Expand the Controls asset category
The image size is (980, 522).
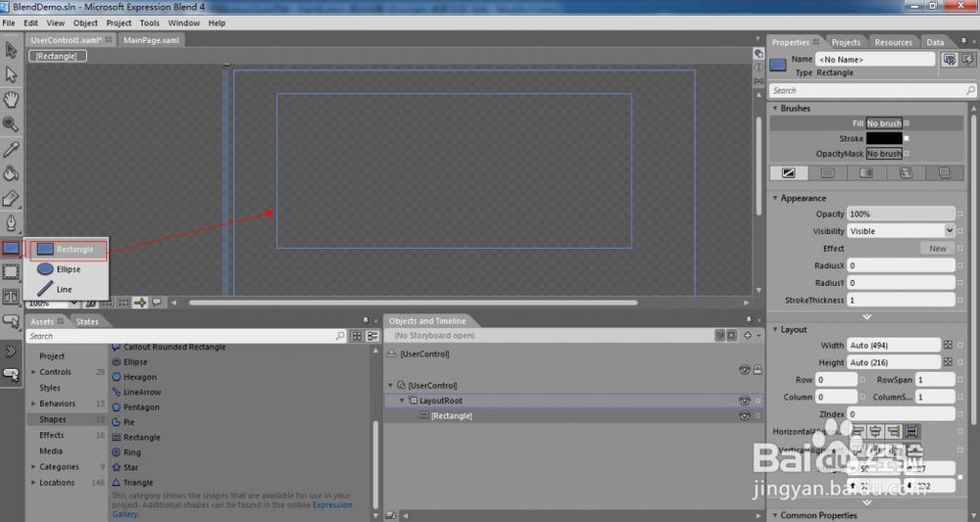(x=33, y=372)
